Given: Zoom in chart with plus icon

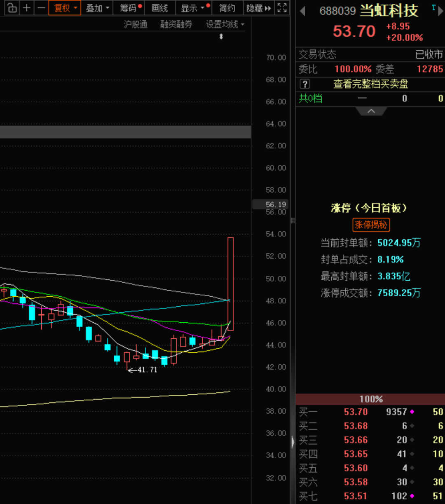Looking at the screenshot, I should [x=27, y=8].
